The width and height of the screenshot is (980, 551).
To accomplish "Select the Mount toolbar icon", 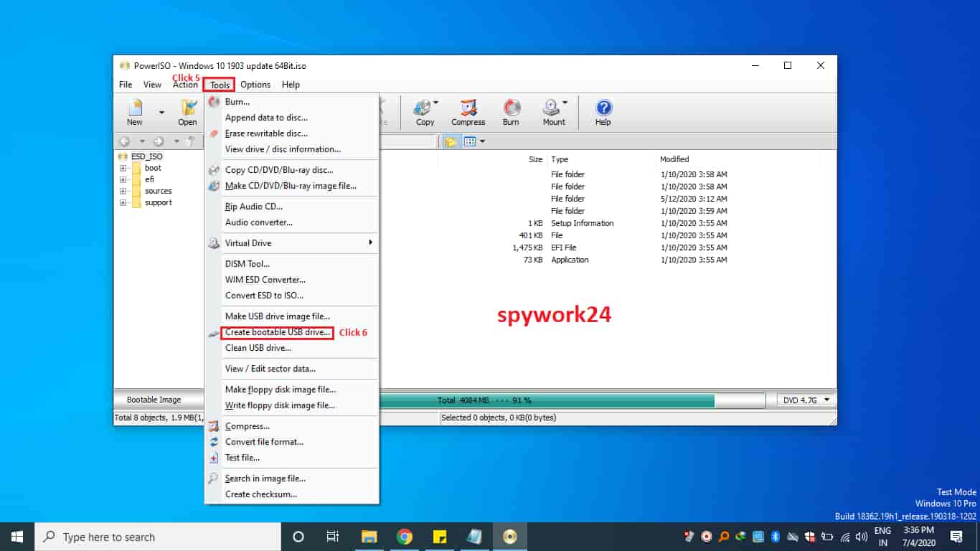I will 552,112.
